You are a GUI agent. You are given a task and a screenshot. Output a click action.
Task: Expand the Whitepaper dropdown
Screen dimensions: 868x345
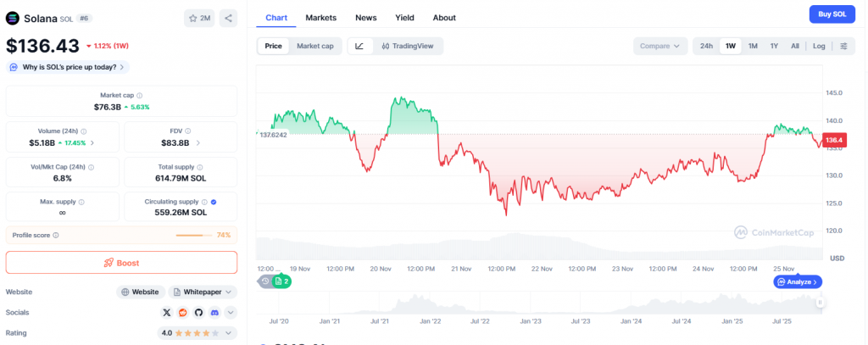[x=203, y=292]
